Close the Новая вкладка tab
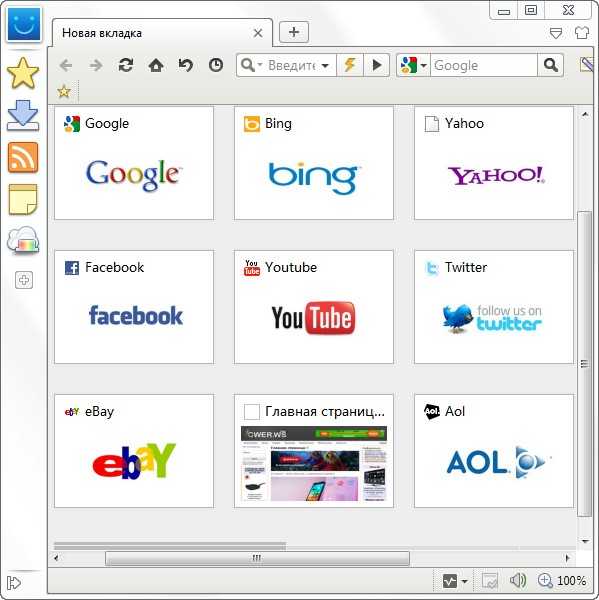Screen dimensions: 599x600 258,33
